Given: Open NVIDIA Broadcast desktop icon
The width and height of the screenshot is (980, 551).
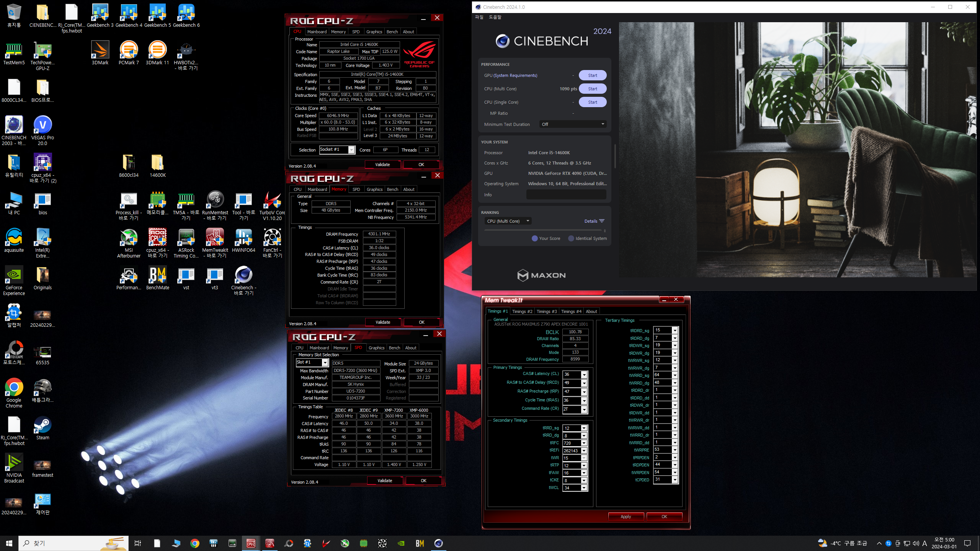Looking at the screenshot, I should click(x=14, y=468).
